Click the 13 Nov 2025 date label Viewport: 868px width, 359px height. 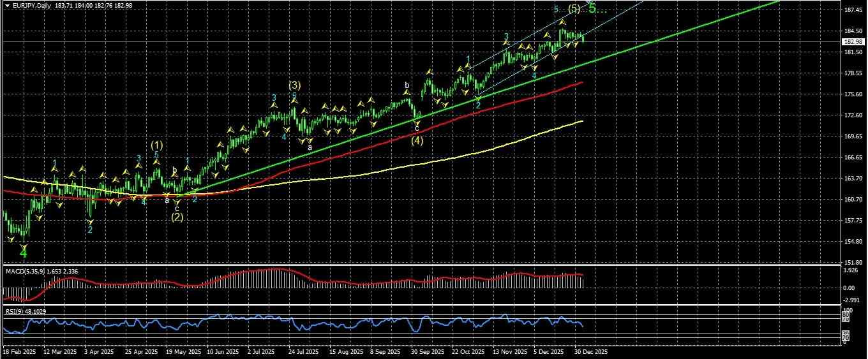(x=510, y=351)
